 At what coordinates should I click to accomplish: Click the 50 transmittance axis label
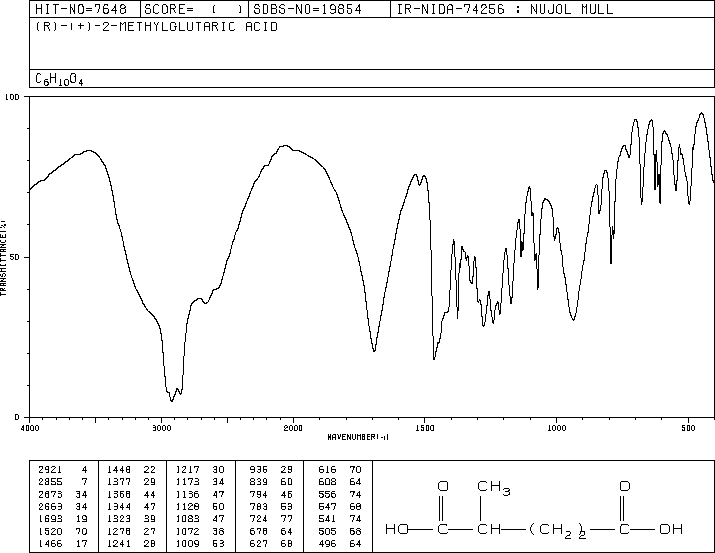click(16, 257)
